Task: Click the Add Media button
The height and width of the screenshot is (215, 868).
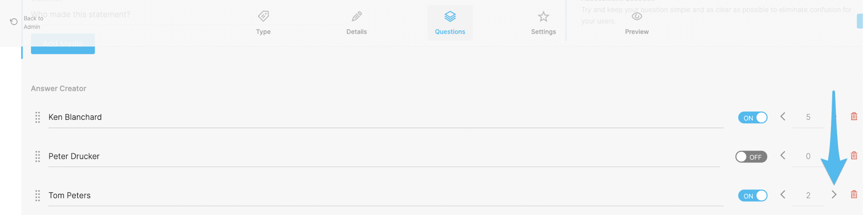Action: pyautogui.click(x=63, y=44)
